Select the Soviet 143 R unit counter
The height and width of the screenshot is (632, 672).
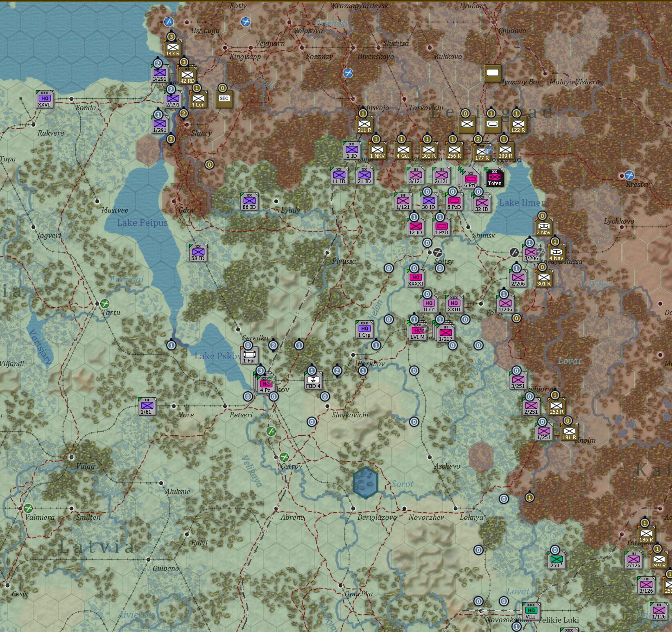click(x=173, y=48)
